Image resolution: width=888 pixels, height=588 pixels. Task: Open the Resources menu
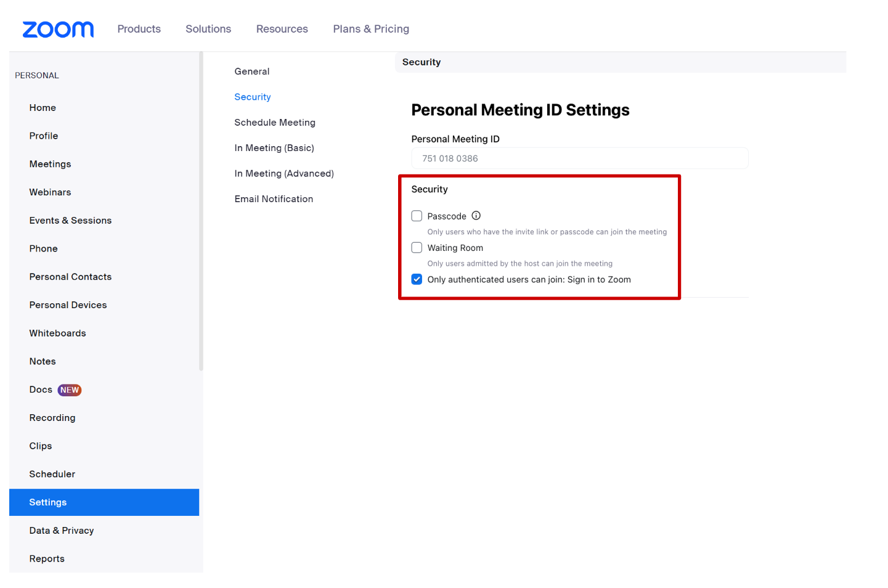tap(282, 29)
